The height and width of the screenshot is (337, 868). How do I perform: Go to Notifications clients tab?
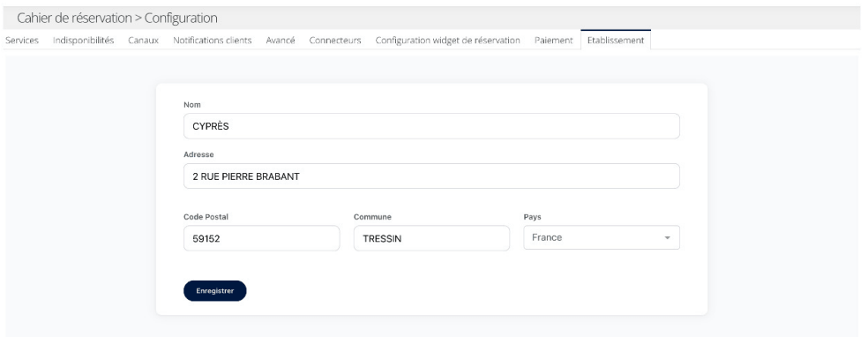tap(212, 41)
